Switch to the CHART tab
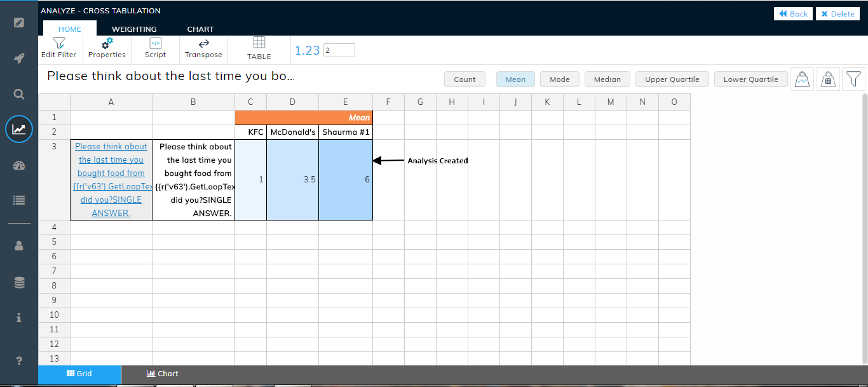The height and width of the screenshot is (387, 868). coord(200,29)
